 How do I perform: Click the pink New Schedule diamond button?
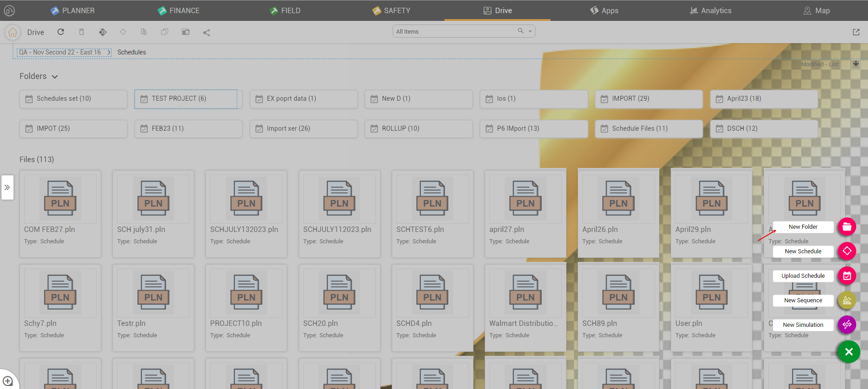click(x=847, y=251)
